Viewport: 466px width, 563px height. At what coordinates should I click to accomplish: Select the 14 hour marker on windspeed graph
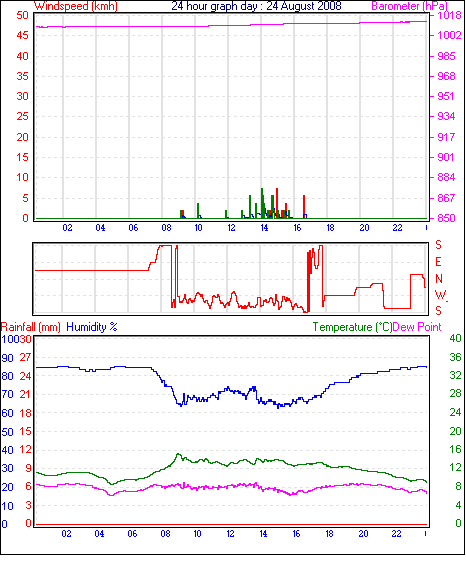click(x=264, y=228)
